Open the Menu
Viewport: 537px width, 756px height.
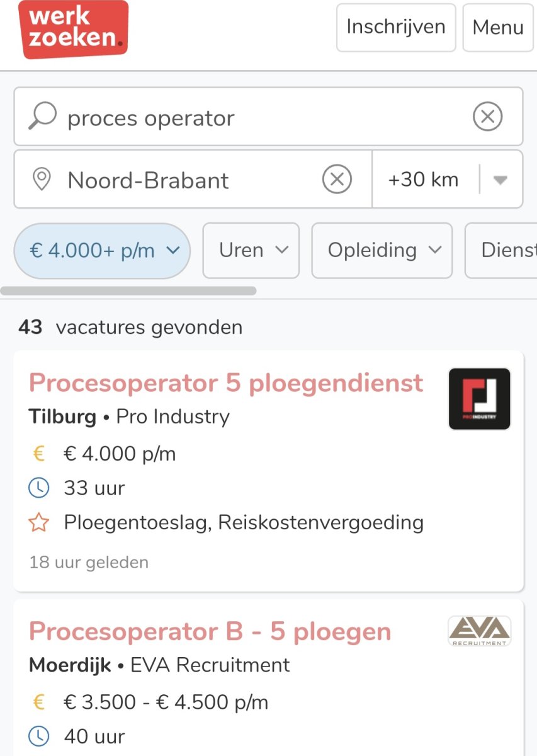pos(498,28)
